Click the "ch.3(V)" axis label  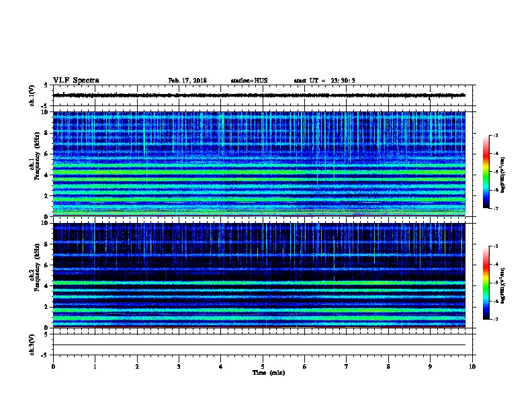[32, 345]
